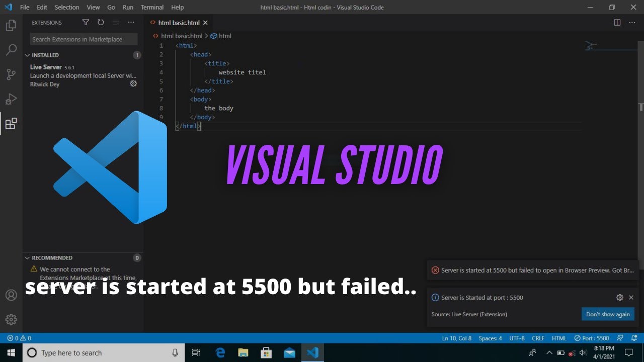The height and width of the screenshot is (362, 644).
Task: Open the Windows Start menu
Action: 11,352
